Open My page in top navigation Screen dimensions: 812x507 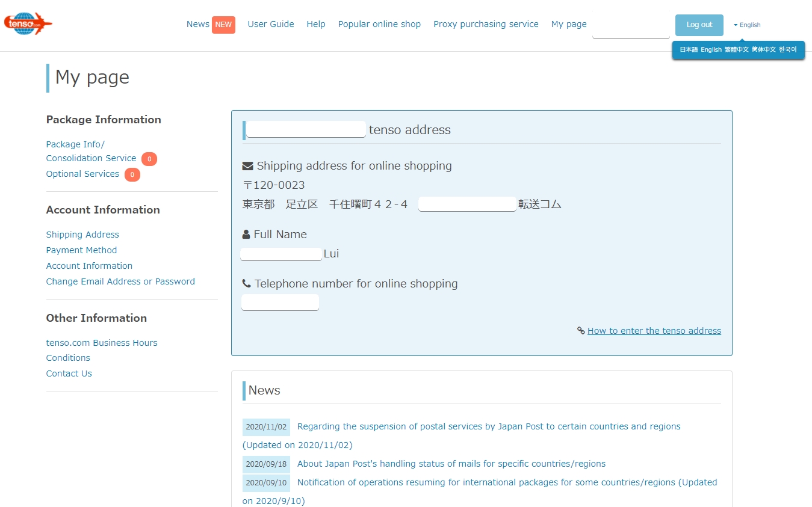(569, 24)
